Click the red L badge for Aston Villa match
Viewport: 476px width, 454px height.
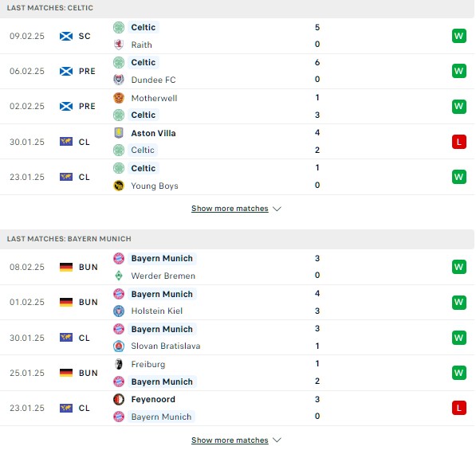coord(459,142)
